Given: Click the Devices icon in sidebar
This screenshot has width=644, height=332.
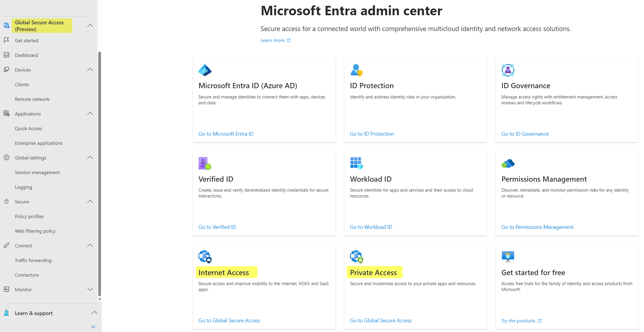Looking at the screenshot, I should click(6, 69).
